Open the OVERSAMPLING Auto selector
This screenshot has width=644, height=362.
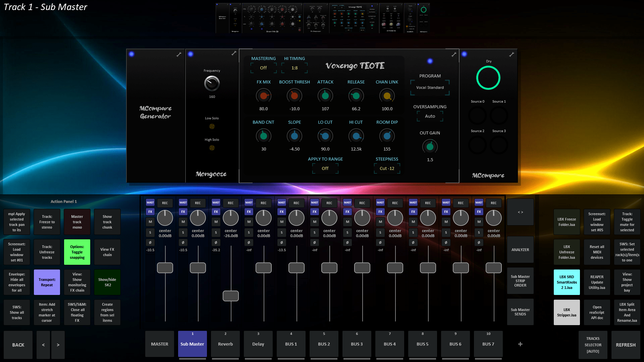(430, 116)
